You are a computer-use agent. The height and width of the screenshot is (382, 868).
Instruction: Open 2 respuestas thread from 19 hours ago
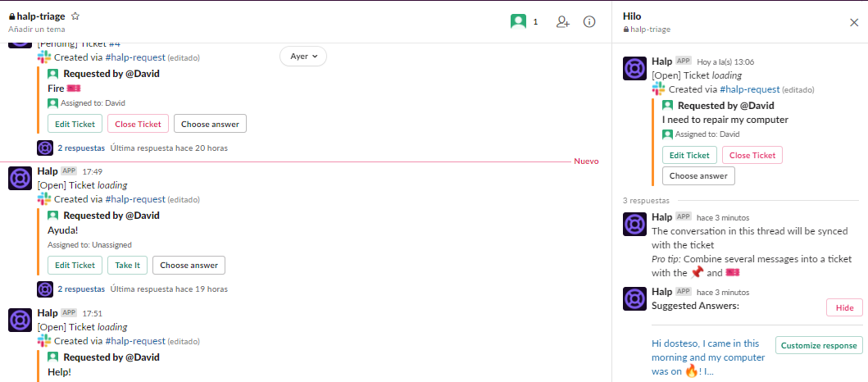(81, 289)
